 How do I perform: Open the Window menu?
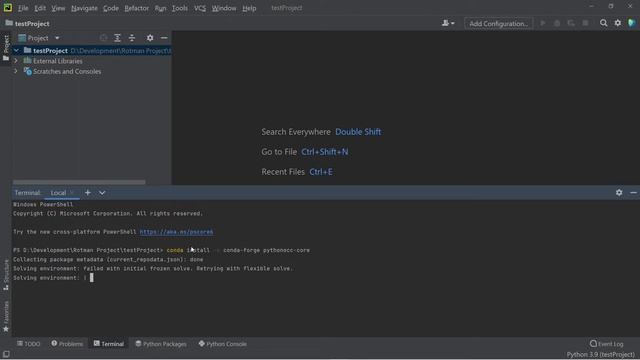point(224,8)
